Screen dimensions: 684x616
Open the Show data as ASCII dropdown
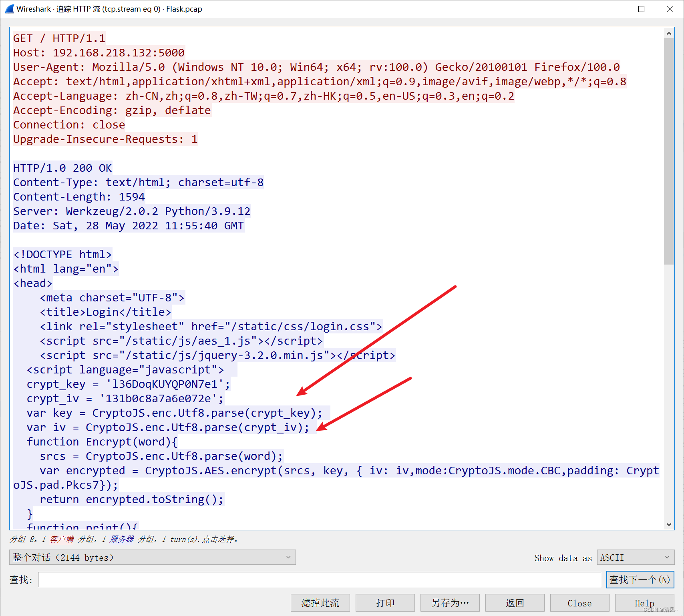(x=636, y=557)
